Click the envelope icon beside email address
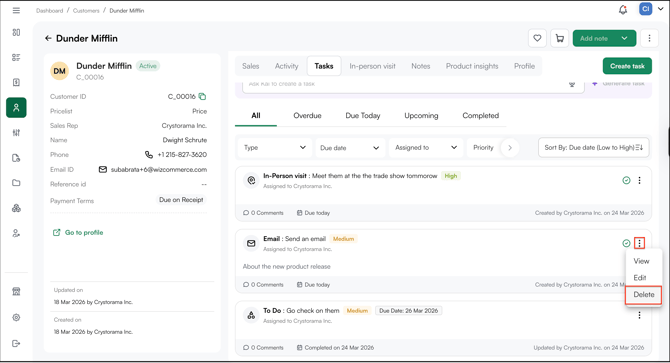The height and width of the screenshot is (363, 670). pyautogui.click(x=103, y=170)
